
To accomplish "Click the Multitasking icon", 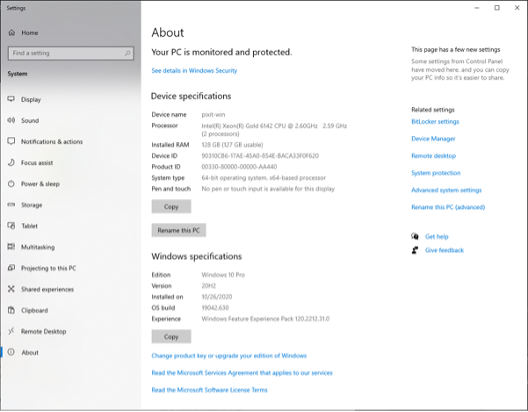I will pos(11,247).
